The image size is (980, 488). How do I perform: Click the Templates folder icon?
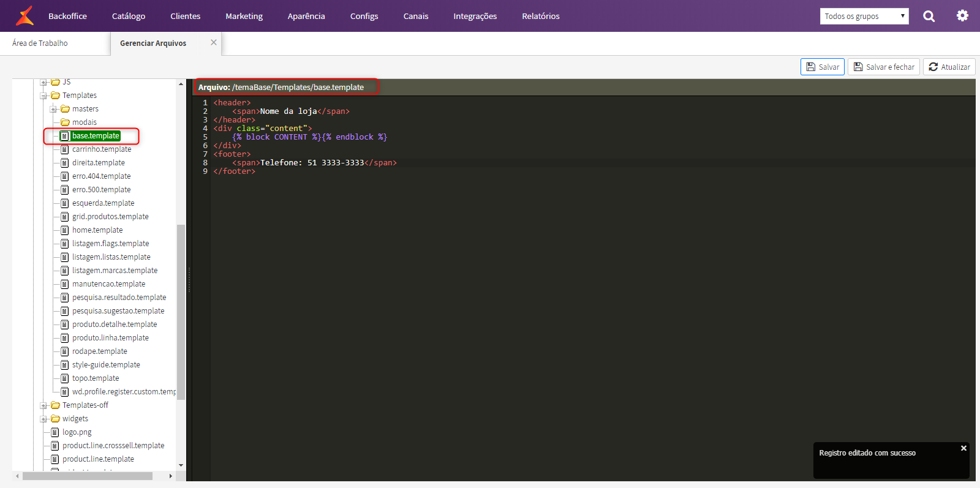click(55, 96)
